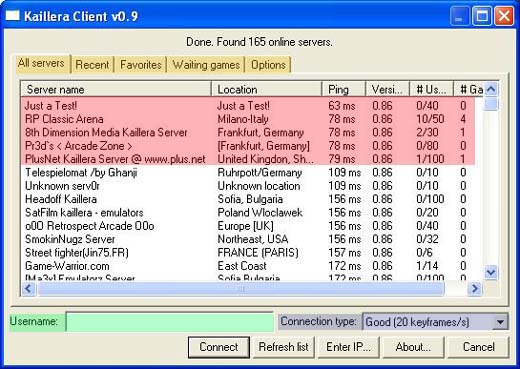Click the Cancel button
Screen dimensions: 520x369
coord(478,347)
